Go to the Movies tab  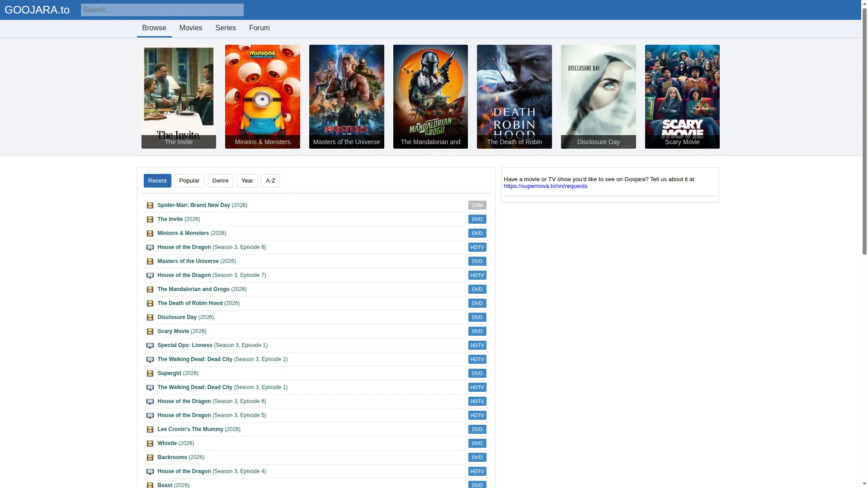point(191,28)
